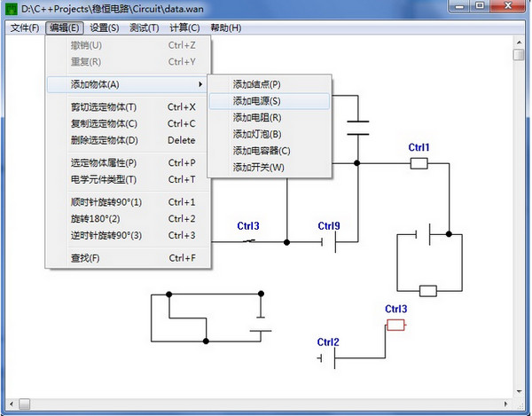Click the Ctrl1 resistor component
The width and height of the screenshot is (532, 416).
419,163
